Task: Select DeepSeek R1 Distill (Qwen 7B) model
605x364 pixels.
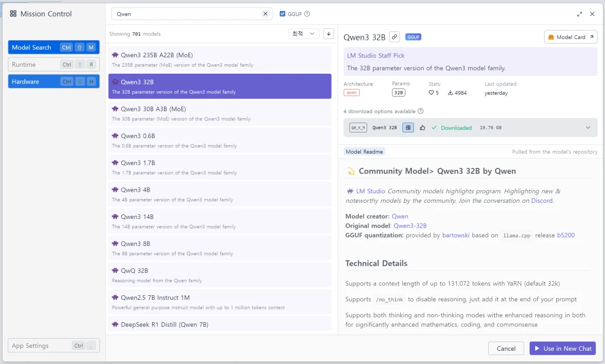Action: pyautogui.click(x=220, y=324)
